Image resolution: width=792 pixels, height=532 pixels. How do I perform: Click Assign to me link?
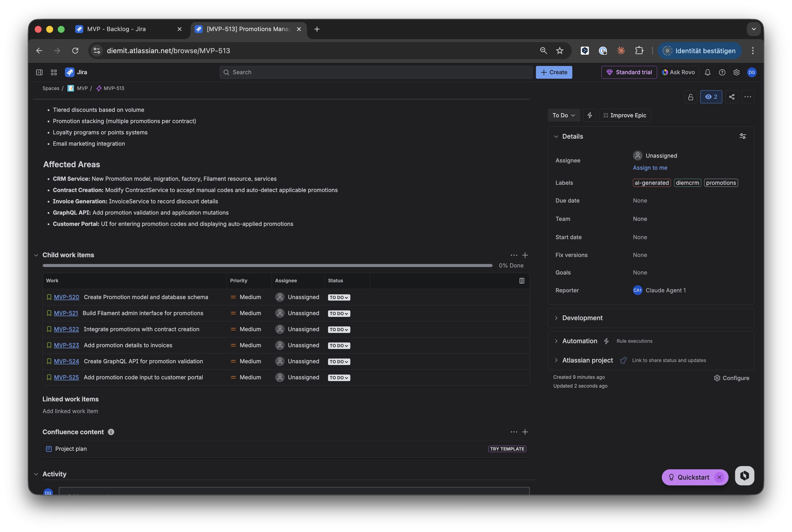pyautogui.click(x=650, y=168)
